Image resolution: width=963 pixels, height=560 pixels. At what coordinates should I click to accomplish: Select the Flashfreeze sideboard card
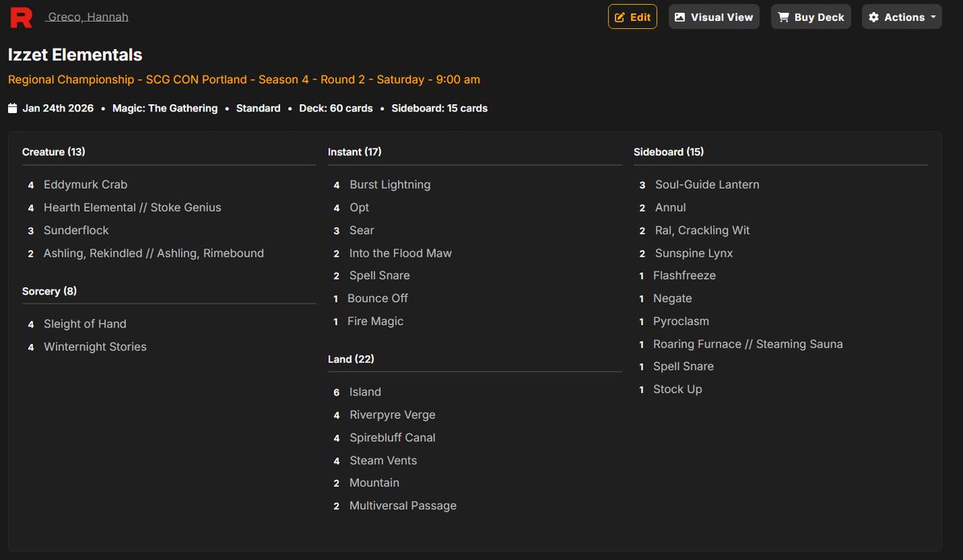tap(685, 275)
